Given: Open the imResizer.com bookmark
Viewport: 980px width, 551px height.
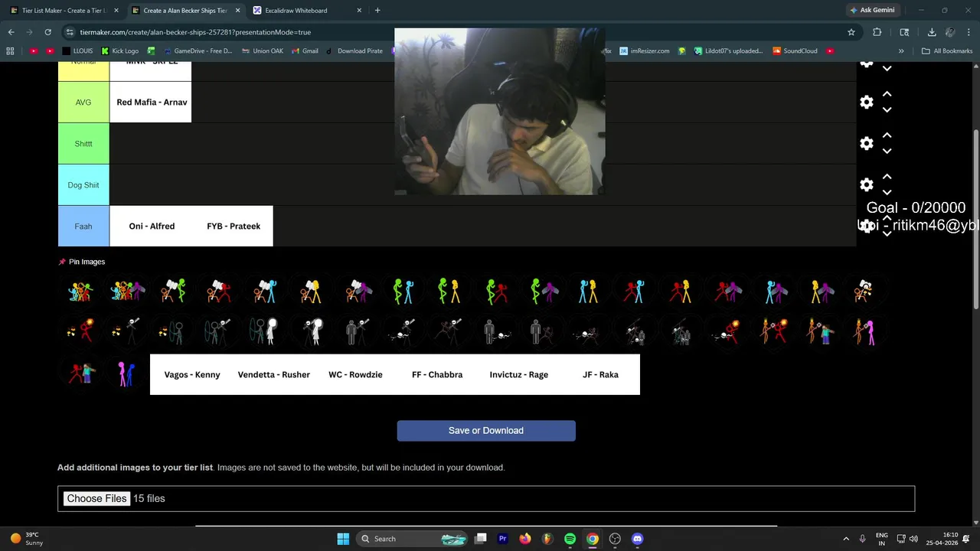Looking at the screenshot, I should tap(645, 51).
